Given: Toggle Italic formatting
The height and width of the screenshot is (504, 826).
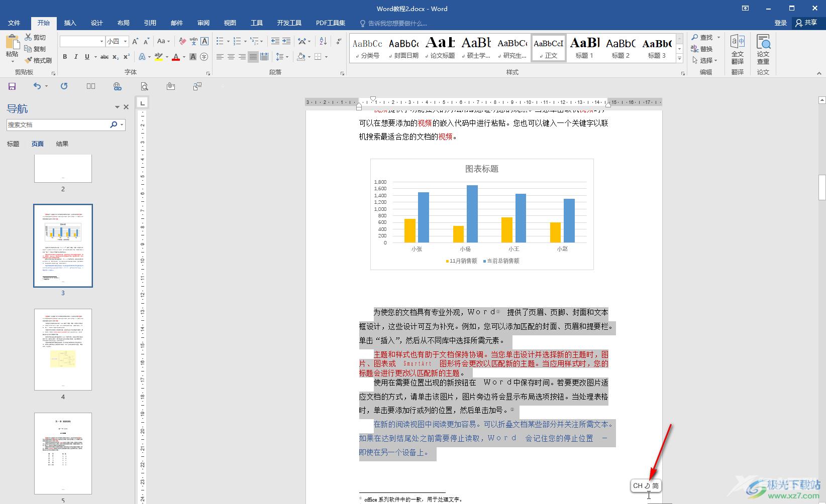Looking at the screenshot, I should pos(76,57).
